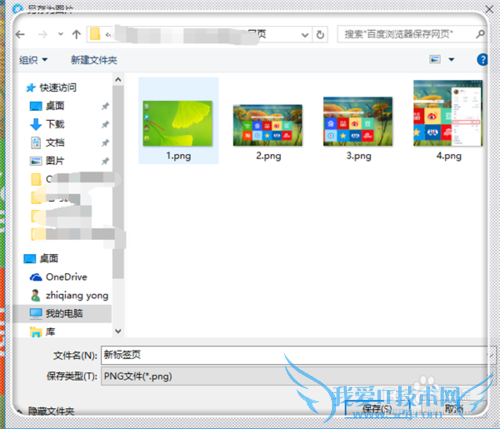Open zhiqiang yong user folder
The image size is (500, 429).
point(77,295)
